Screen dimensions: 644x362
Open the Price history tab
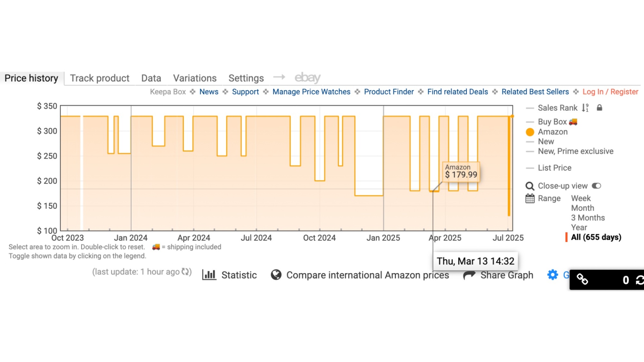coord(32,78)
